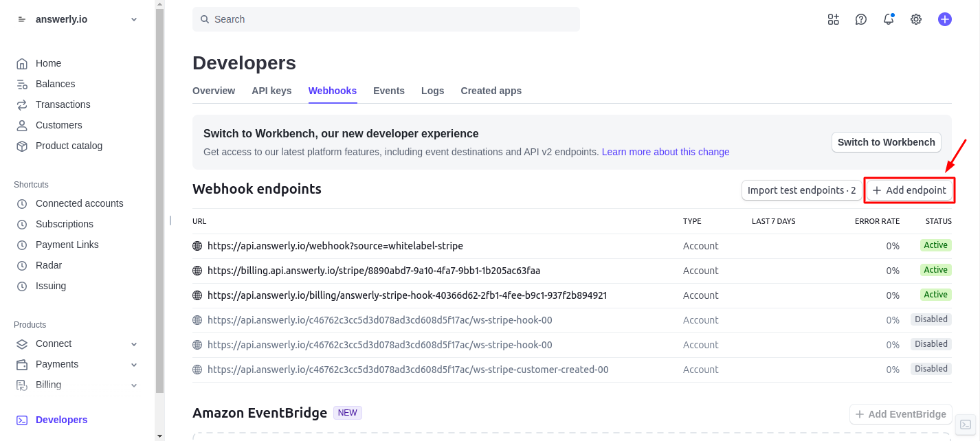
Task: Switch to the API keys tab
Action: pyautogui.click(x=271, y=91)
